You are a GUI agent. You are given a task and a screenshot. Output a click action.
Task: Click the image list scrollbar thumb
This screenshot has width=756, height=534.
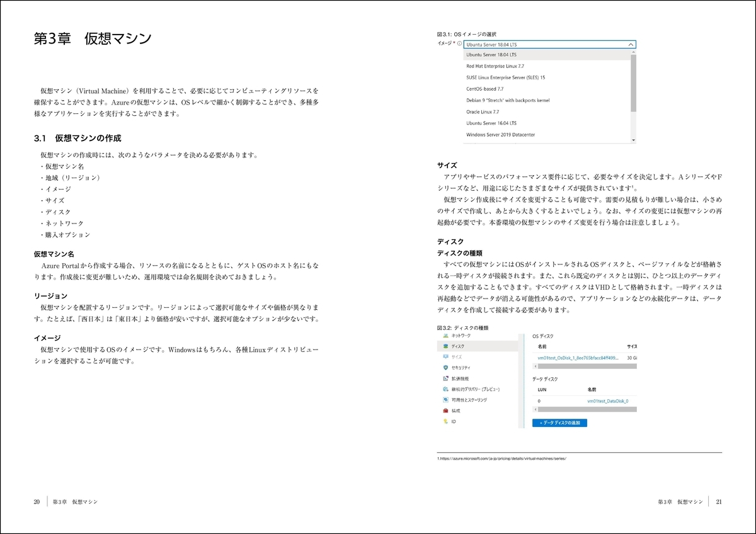coord(633,82)
